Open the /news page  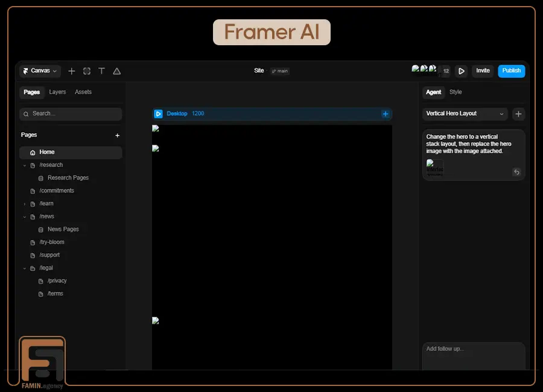[x=46, y=217]
